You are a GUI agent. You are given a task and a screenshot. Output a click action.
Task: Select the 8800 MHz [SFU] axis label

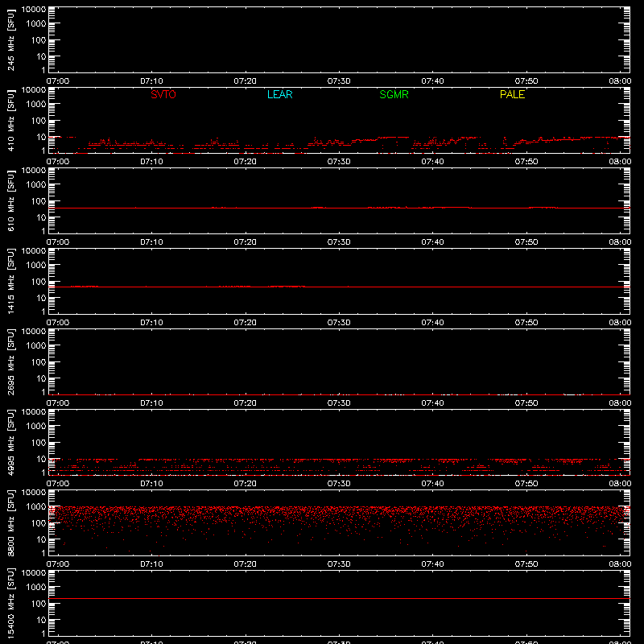pos(10,522)
